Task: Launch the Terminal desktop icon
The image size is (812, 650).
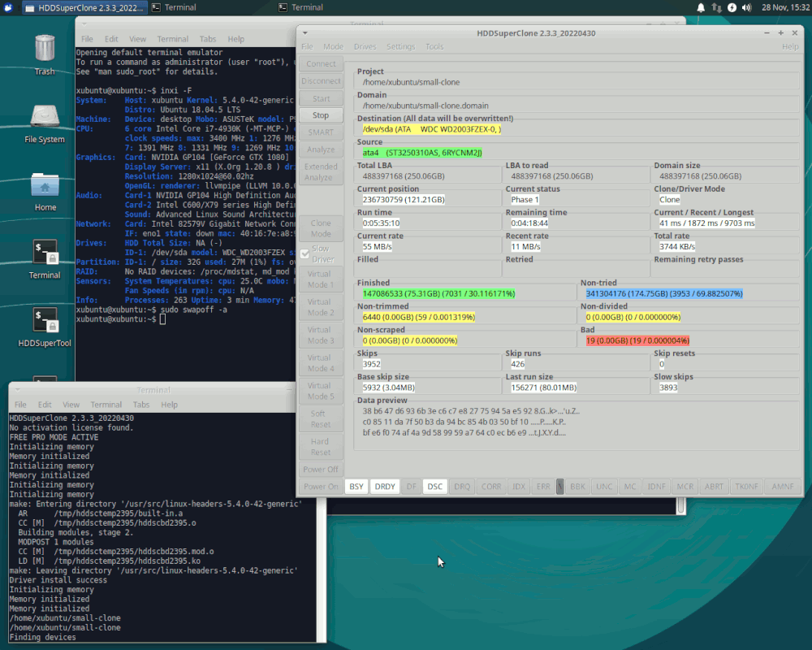Action: (45, 259)
